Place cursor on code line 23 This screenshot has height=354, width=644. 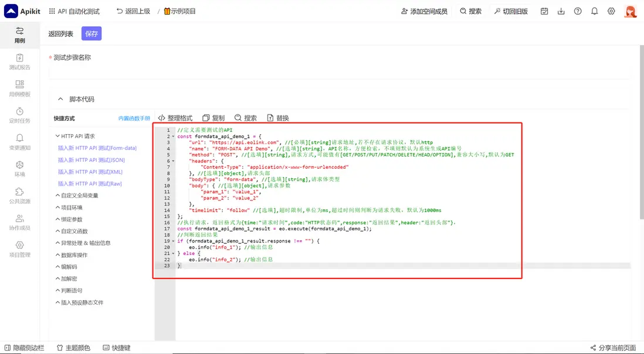402,266
